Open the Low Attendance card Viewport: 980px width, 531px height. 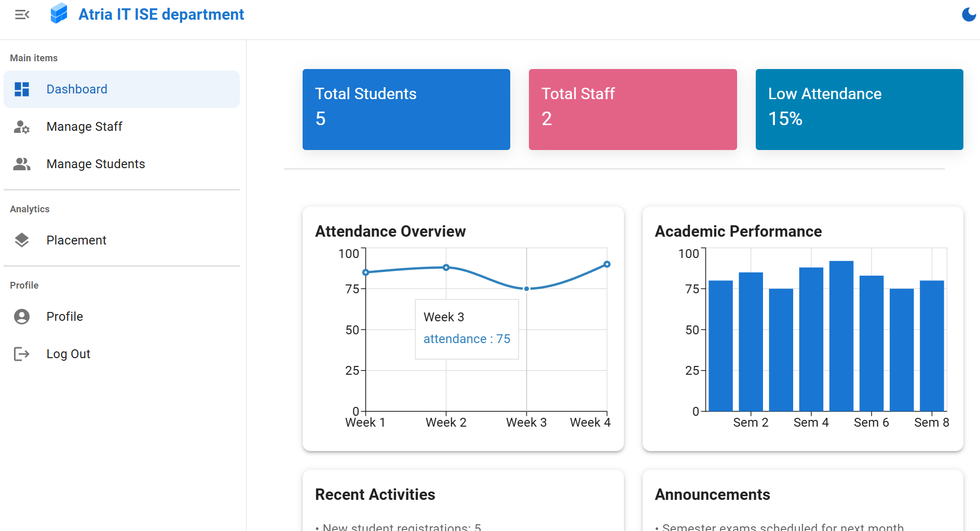pyautogui.click(x=860, y=110)
